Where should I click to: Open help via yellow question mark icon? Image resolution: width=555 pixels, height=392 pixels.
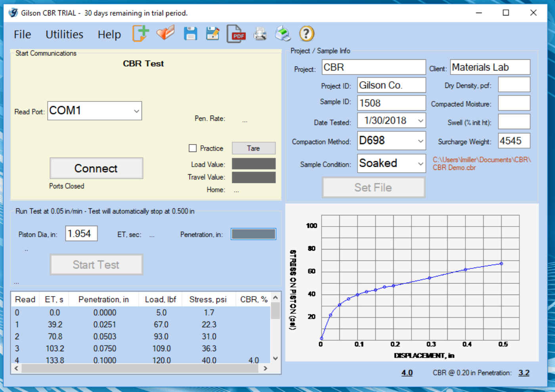tap(306, 34)
